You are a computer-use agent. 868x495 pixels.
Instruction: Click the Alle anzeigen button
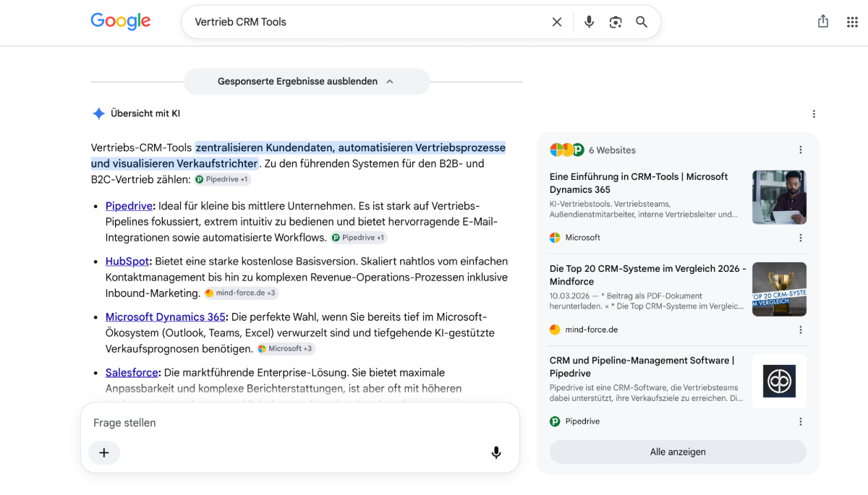(678, 452)
